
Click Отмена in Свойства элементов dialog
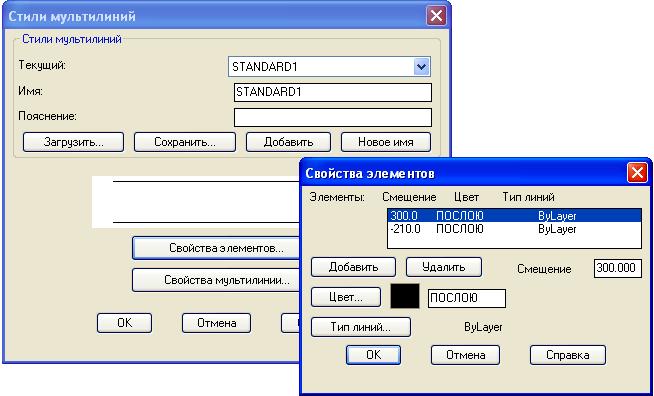(465, 355)
